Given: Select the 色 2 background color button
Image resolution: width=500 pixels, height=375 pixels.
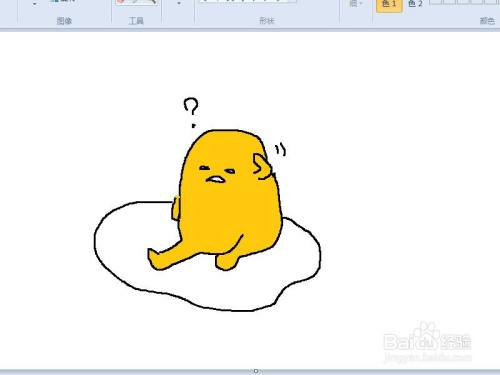Looking at the screenshot, I should coord(415,5).
